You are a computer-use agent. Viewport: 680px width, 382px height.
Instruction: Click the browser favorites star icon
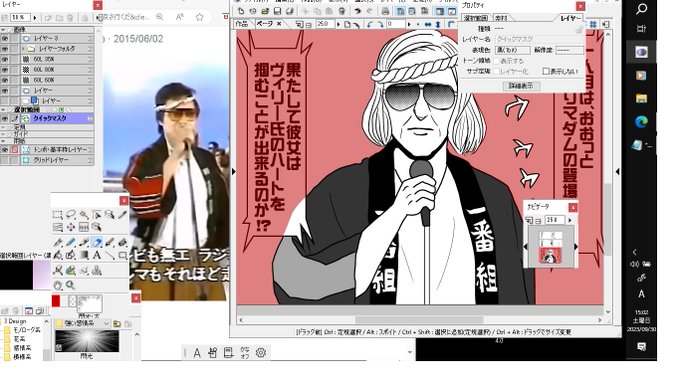click(199, 17)
